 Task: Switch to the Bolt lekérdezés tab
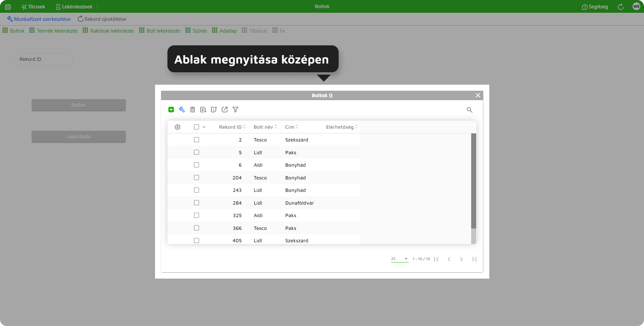160,31
